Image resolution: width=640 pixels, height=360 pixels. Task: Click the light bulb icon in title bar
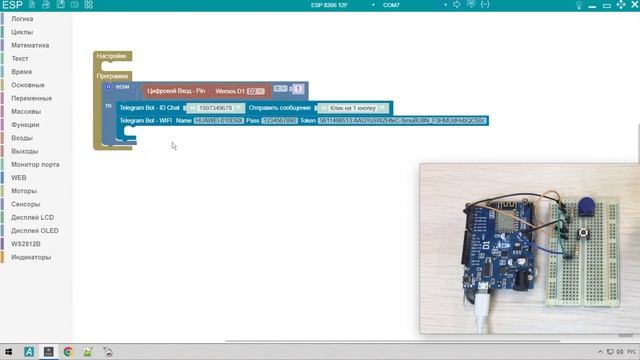[x=578, y=5]
